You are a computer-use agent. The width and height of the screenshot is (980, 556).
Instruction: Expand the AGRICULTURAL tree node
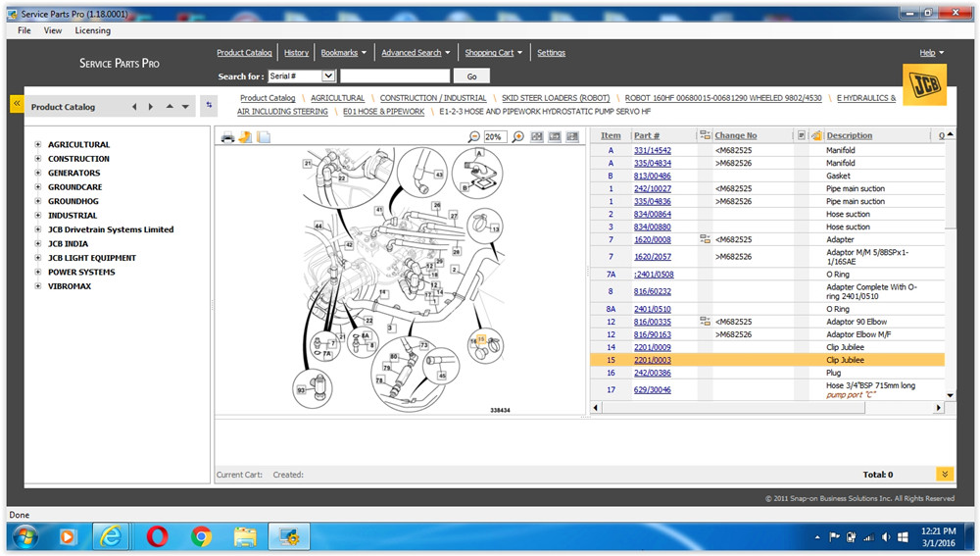click(37, 144)
